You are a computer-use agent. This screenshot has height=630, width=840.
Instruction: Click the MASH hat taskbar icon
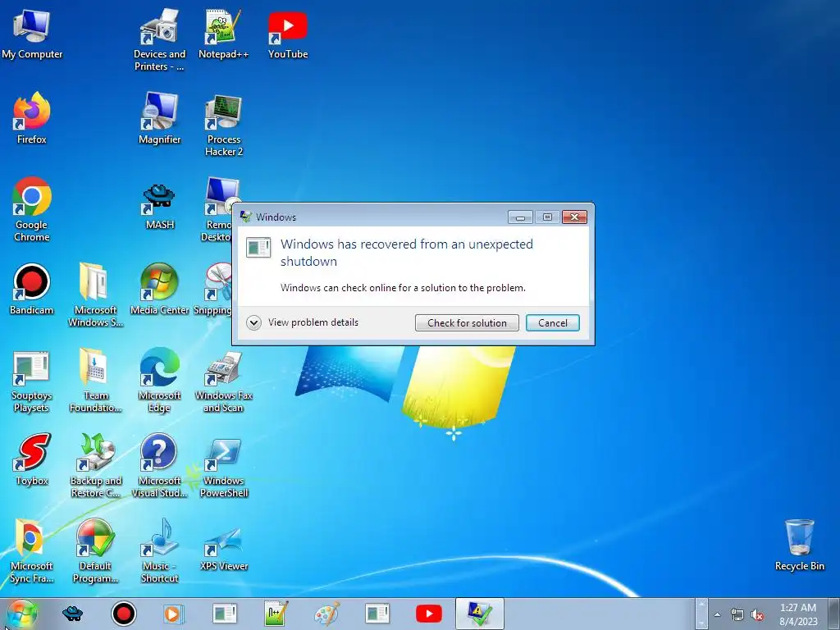tap(73, 614)
